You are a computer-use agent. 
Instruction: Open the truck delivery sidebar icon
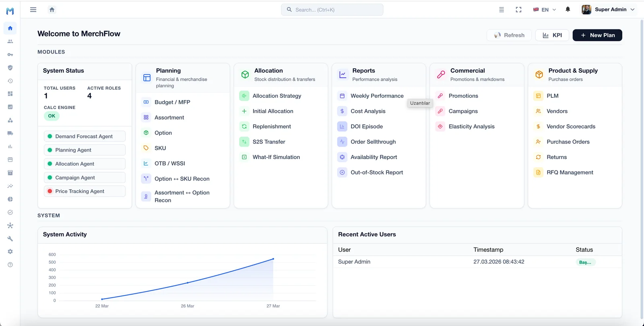[x=10, y=133]
